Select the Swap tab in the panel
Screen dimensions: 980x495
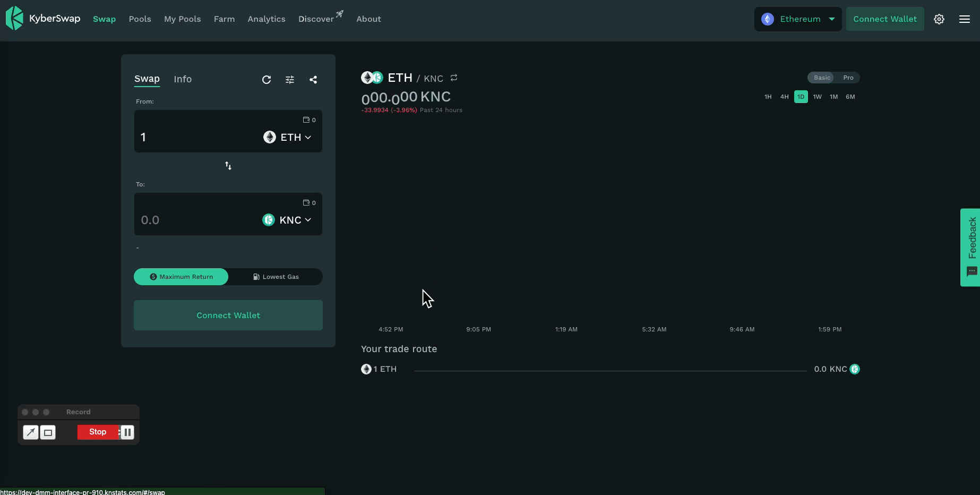pyautogui.click(x=147, y=79)
